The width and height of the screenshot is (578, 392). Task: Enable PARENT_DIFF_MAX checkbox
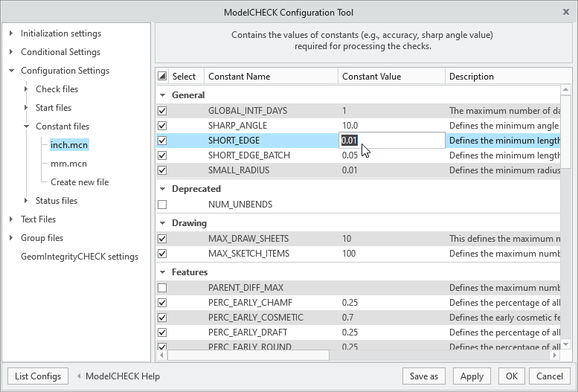click(162, 288)
